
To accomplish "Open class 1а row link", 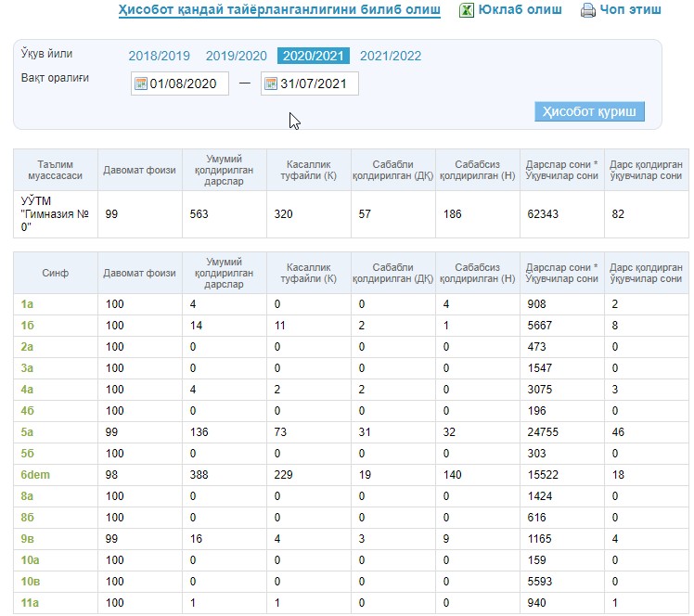I will pos(25,304).
